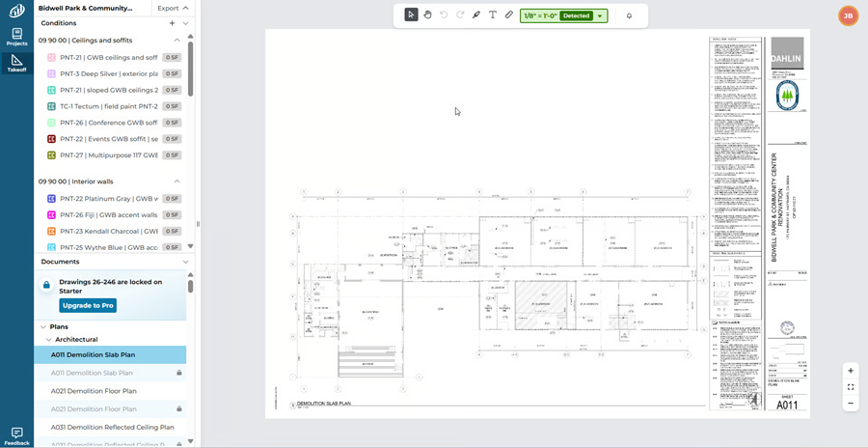
Task: Click icon for PNT-26 Conference GWB soffit
Action: point(51,123)
